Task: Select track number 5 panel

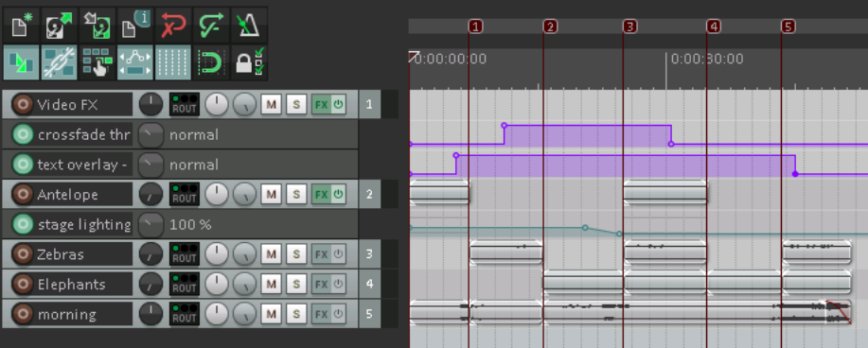Action: pos(369,314)
